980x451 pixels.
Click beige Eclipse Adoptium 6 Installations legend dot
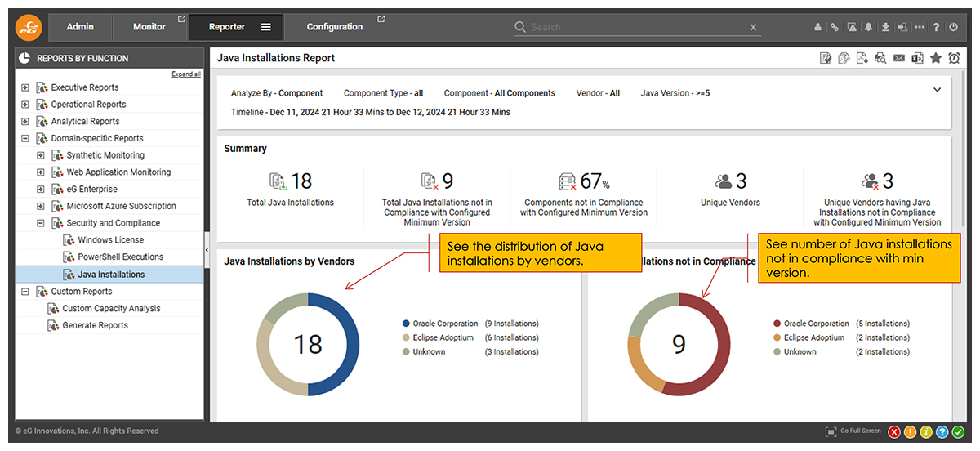pyautogui.click(x=406, y=337)
